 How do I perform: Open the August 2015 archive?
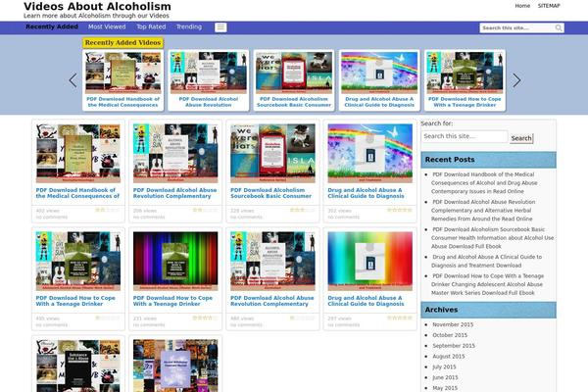tap(449, 357)
